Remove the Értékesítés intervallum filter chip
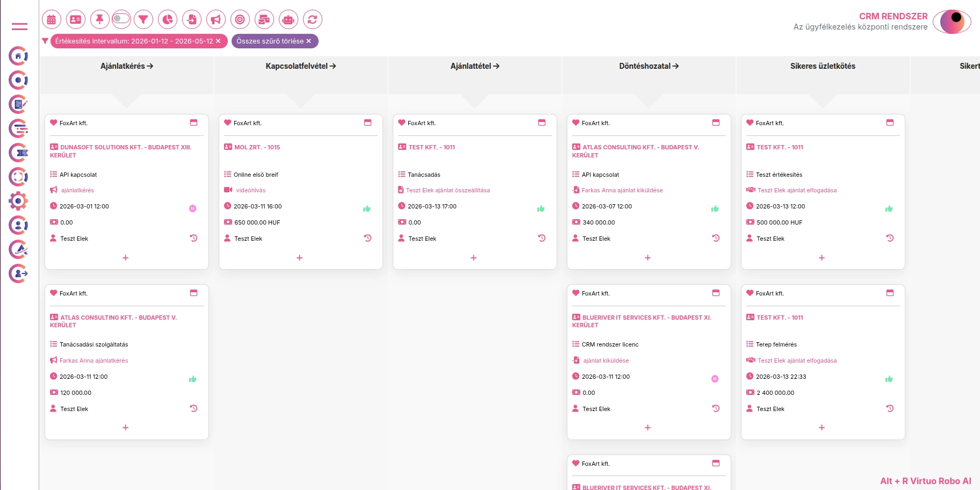This screenshot has width=980, height=490. [218, 41]
